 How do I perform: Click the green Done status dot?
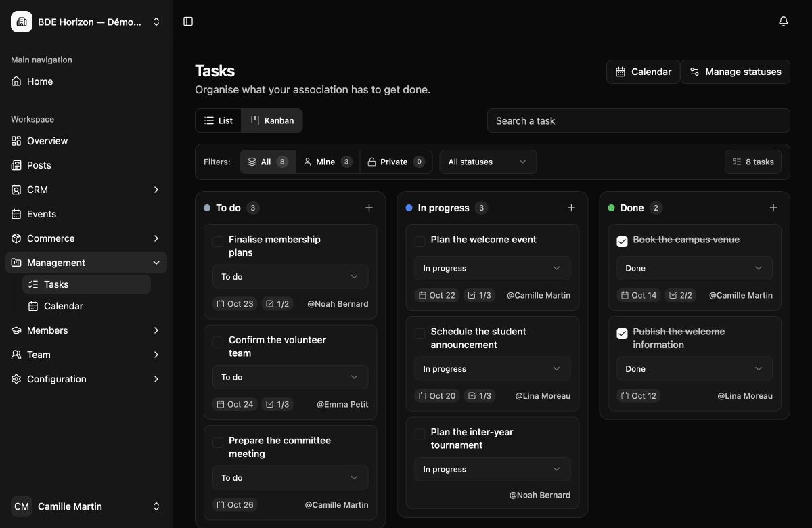coord(611,208)
